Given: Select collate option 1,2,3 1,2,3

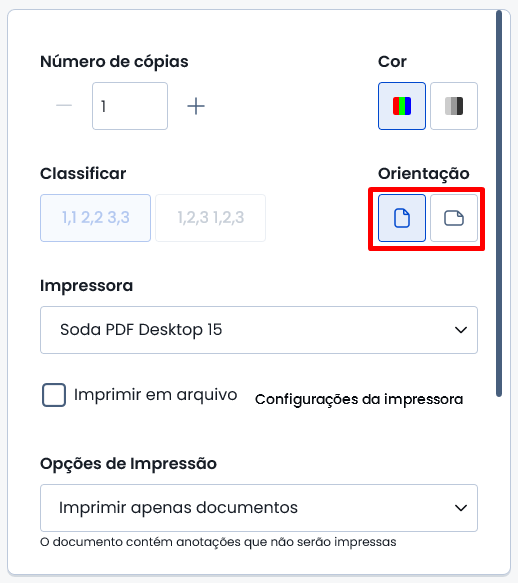Looking at the screenshot, I should (210, 218).
